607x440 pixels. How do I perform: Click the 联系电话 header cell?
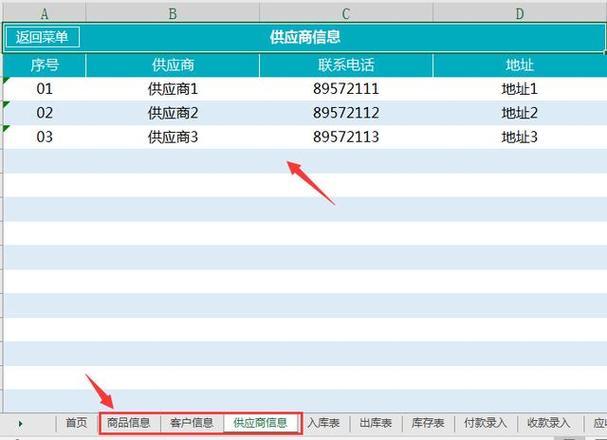point(346,65)
